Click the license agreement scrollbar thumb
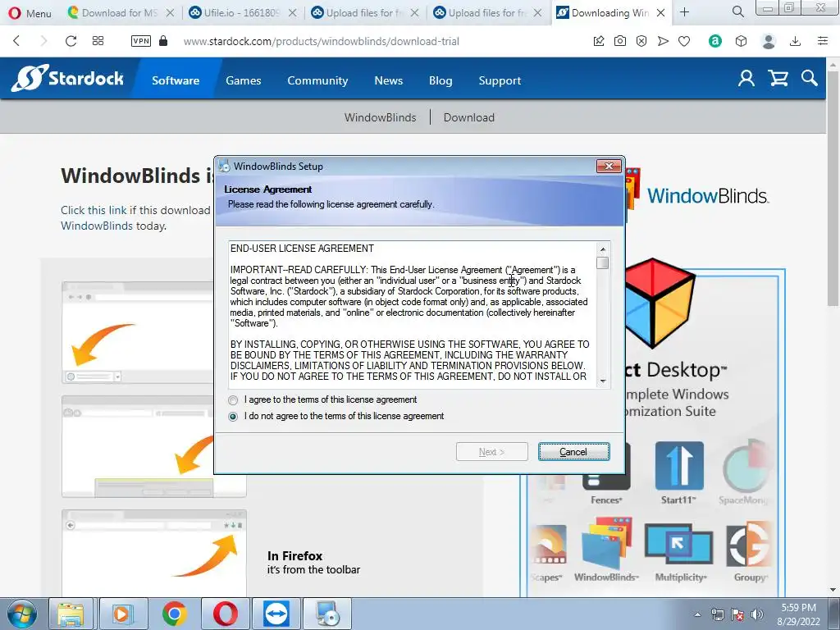 click(x=603, y=263)
